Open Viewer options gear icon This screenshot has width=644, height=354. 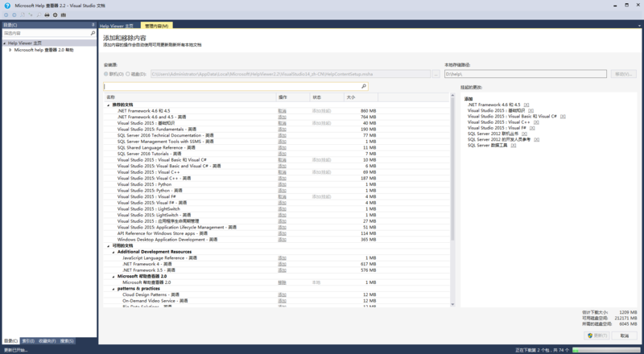click(56, 14)
